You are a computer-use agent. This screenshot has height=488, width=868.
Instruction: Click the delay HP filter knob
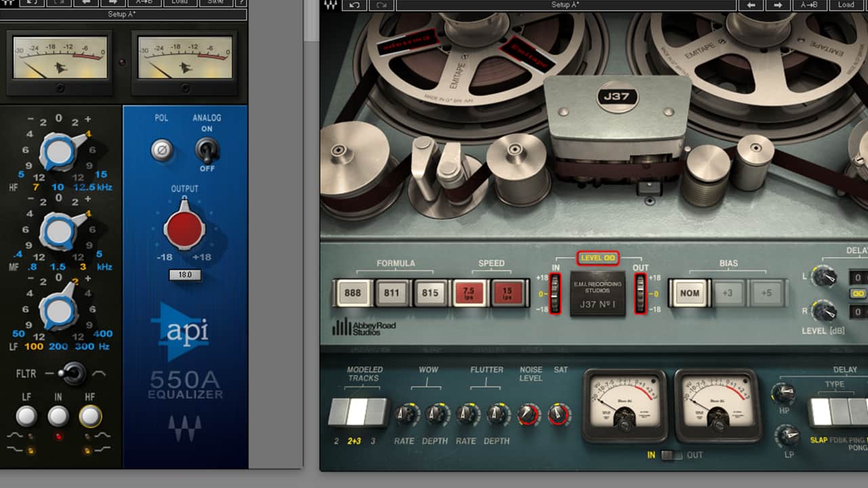[784, 393]
